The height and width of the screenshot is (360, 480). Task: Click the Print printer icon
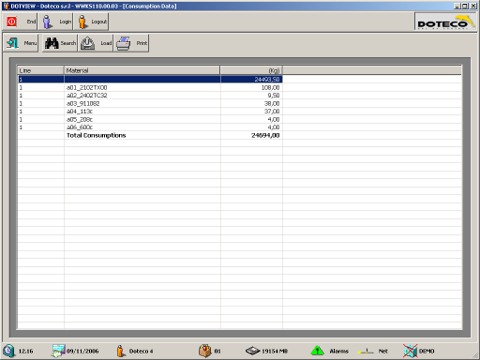(123, 43)
